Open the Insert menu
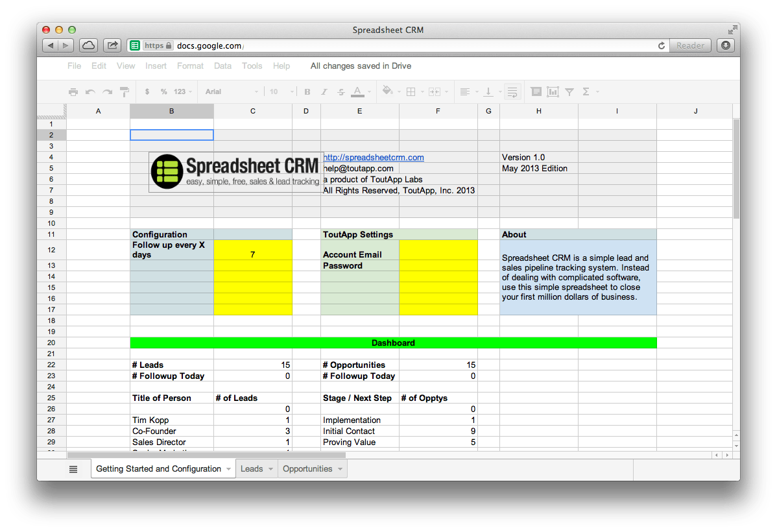This screenshot has width=777, height=532. pos(156,66)
